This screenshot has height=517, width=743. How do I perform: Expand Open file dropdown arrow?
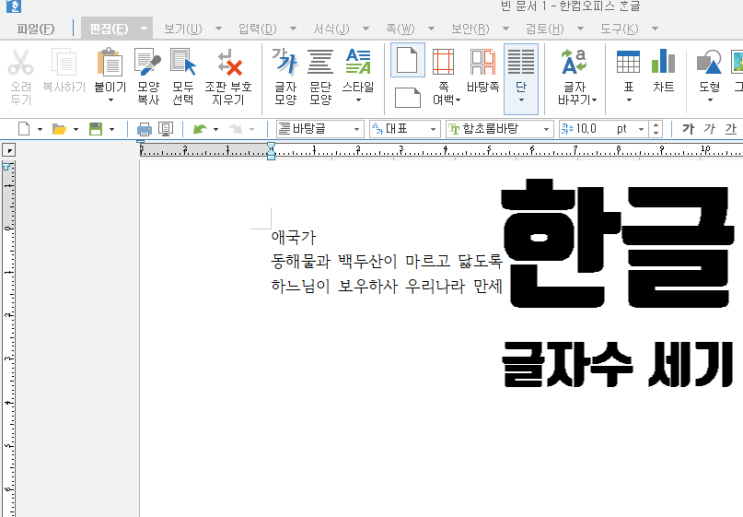76,129
